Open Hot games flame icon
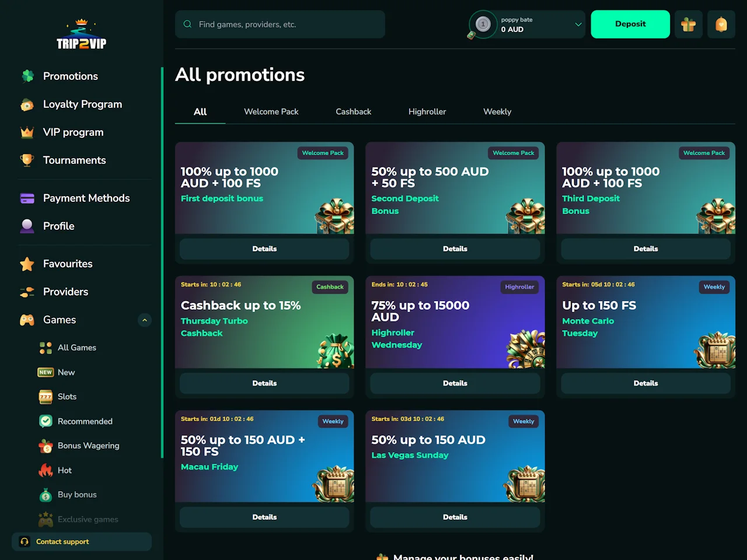747x560 pixels. pyautogui.click(x=46, y=470)
